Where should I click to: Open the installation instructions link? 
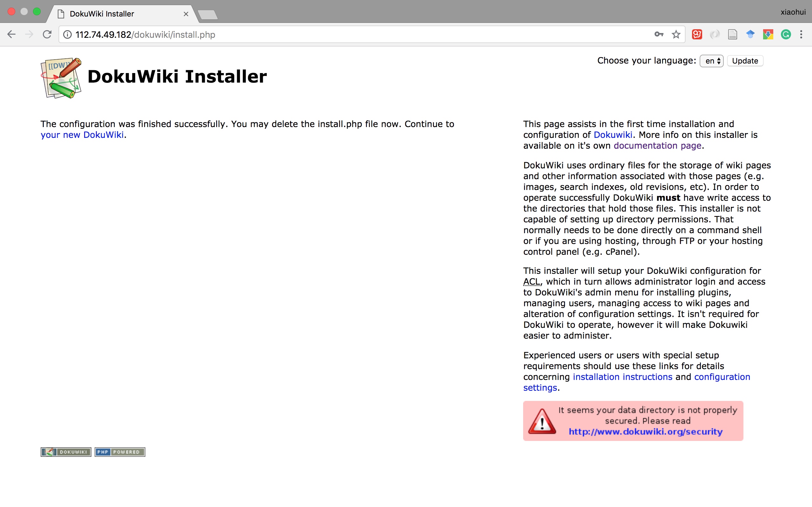point(623,377)
